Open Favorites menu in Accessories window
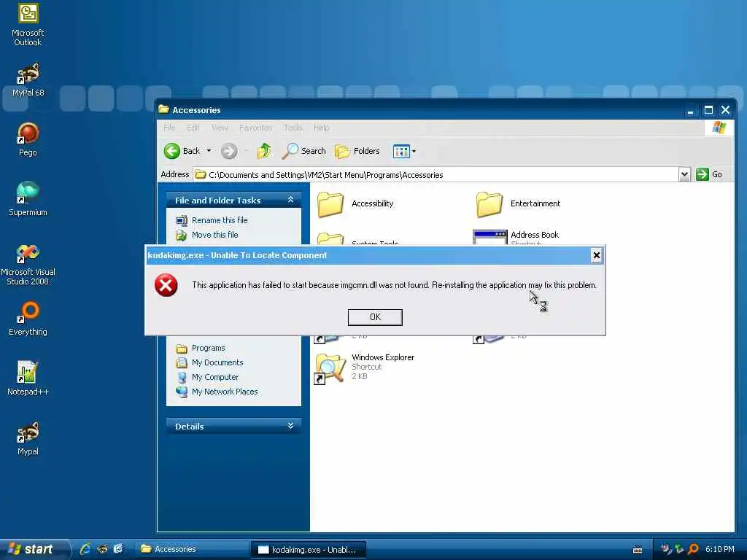 click(255, 128)
